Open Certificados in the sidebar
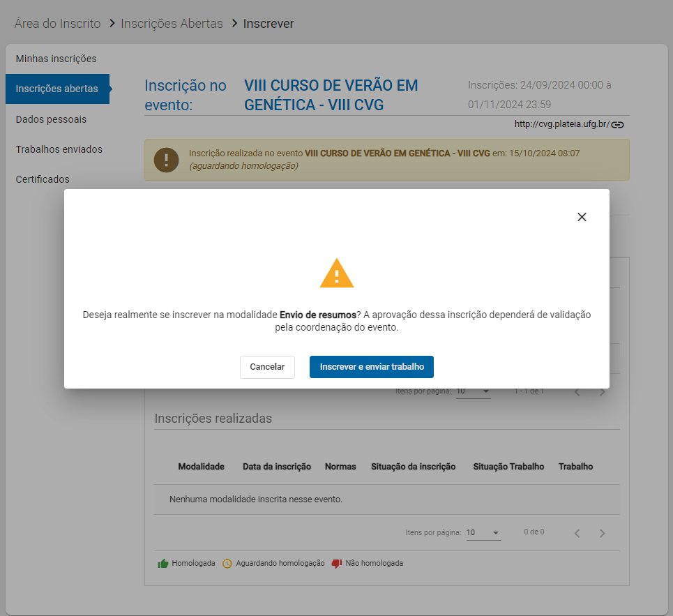 [43, 179]
